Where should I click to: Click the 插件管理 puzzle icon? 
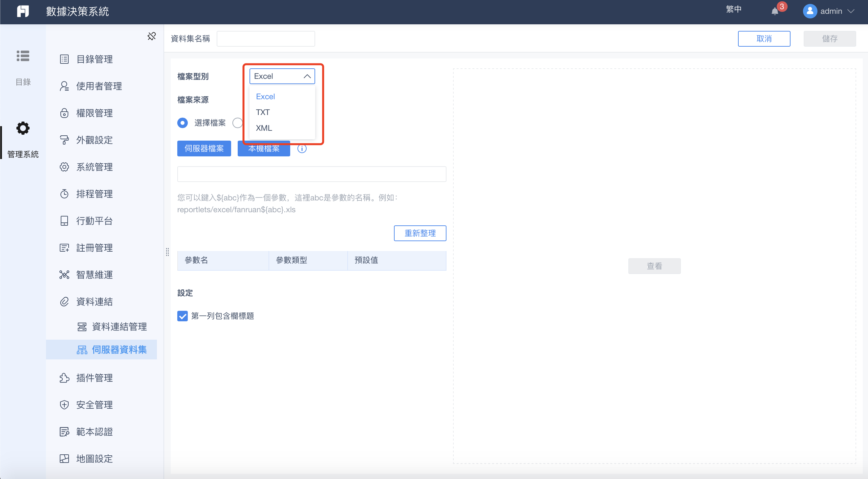pos(64,378)
